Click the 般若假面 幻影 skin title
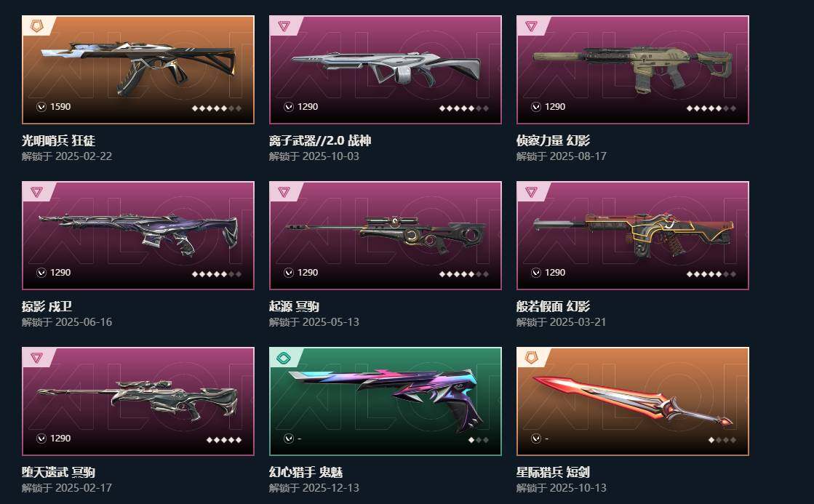 [553, 306]
